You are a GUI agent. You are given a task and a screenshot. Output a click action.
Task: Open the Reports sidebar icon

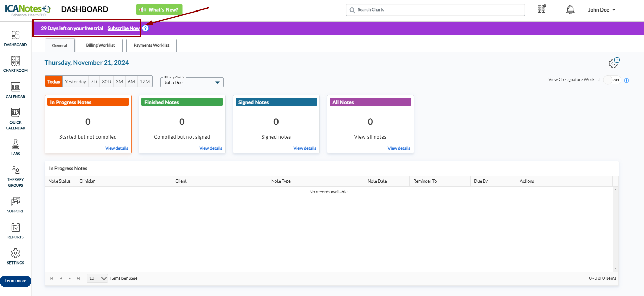[16, 228]
